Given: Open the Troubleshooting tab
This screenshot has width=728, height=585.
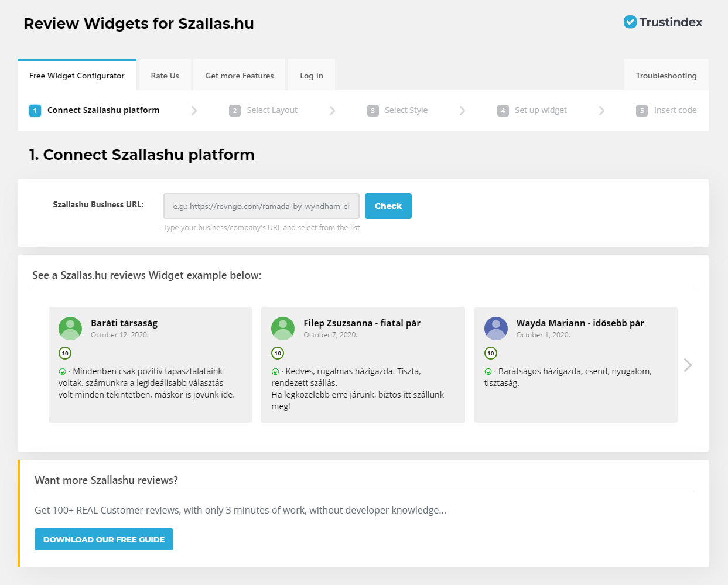Looking at the screenshot, I should 667,76.
